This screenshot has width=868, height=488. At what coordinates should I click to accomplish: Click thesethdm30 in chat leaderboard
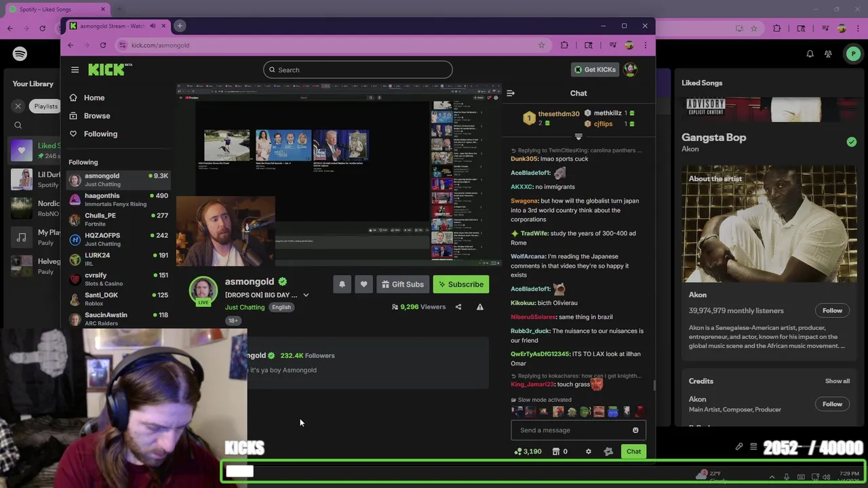[x=559, y=114]
